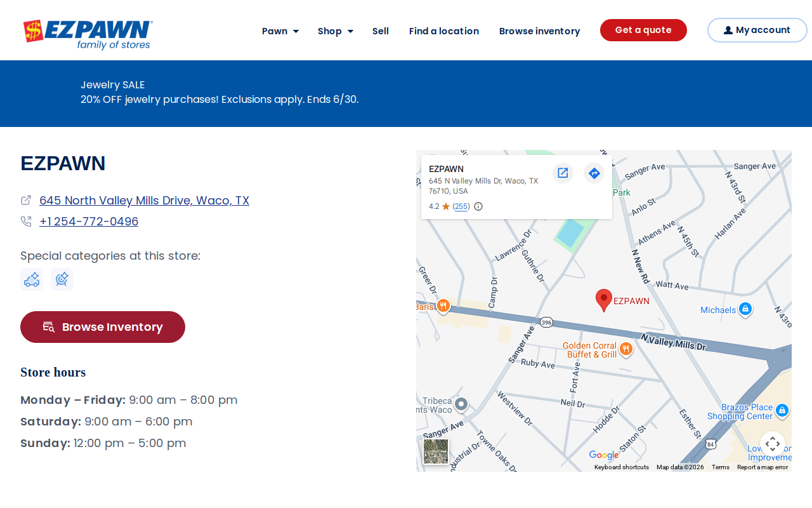
Task: Click the Map data ©2026 text
Action: [680, 467]
